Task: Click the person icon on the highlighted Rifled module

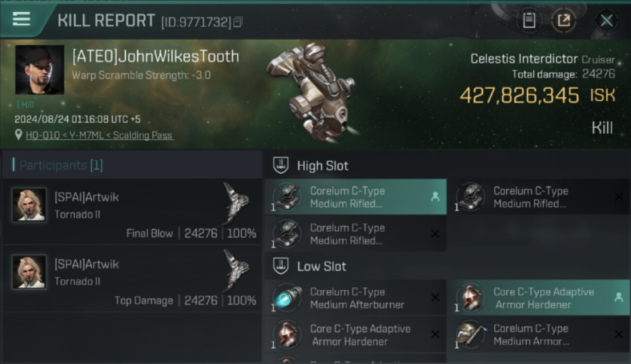Action: (434, 197)
